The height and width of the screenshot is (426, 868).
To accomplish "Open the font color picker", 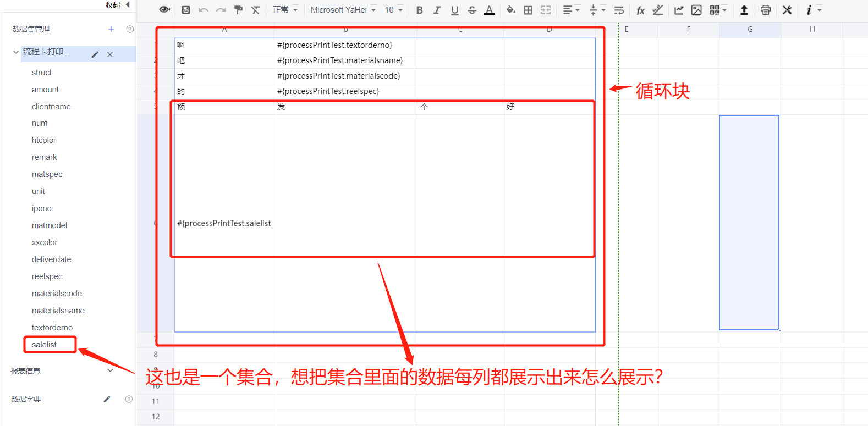I will [489, 10].
